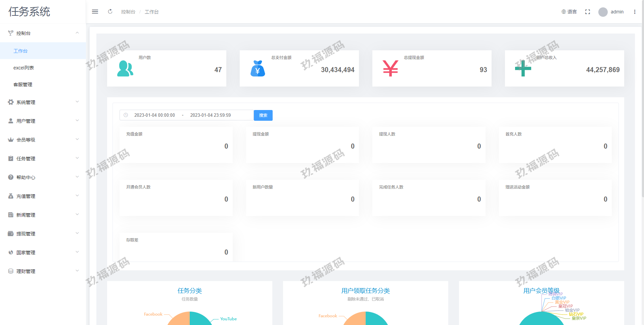Click the red yen icon in 总提现金额 card
This screenshot has width=644, height=325.
coord(390,68)
